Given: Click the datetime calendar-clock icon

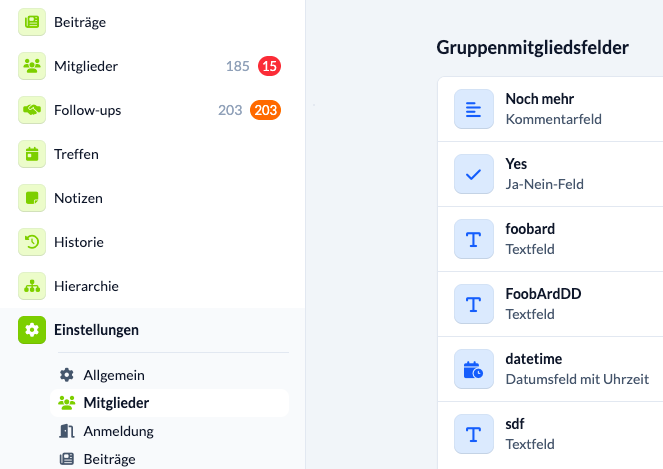Looking at the screenshot, I should tap(474, 369).
